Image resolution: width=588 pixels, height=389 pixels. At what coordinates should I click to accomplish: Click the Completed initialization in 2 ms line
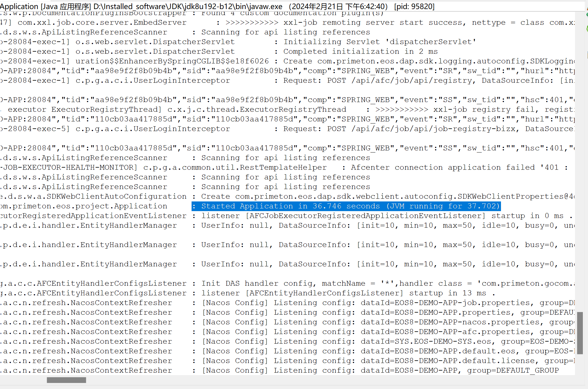point(360,52)
